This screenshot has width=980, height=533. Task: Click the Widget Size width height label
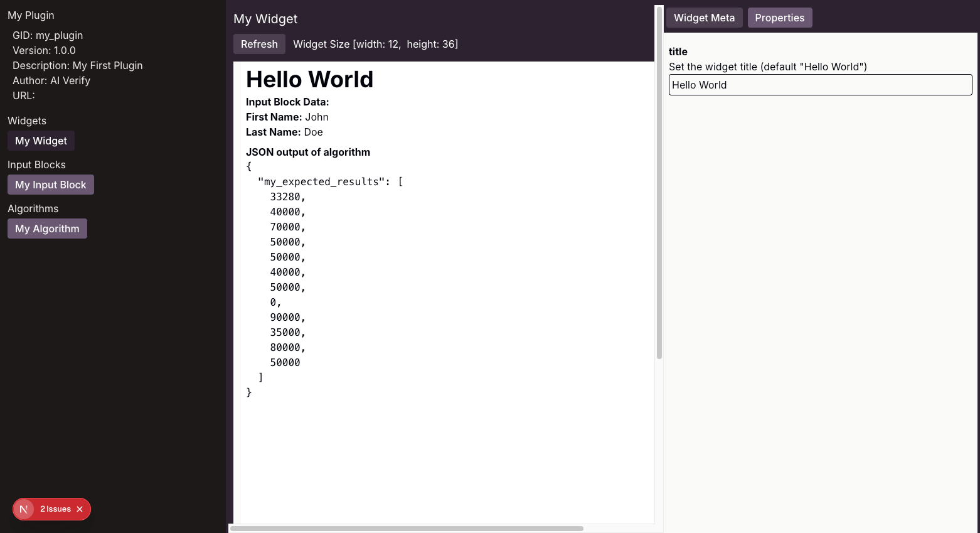click(x=376, y=44)
